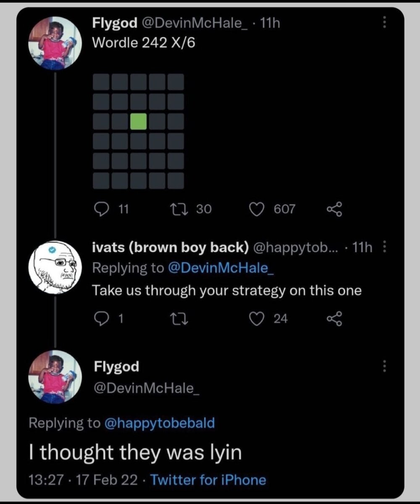
Task: Share the ivats reply tweet
Action: (335, 319)
